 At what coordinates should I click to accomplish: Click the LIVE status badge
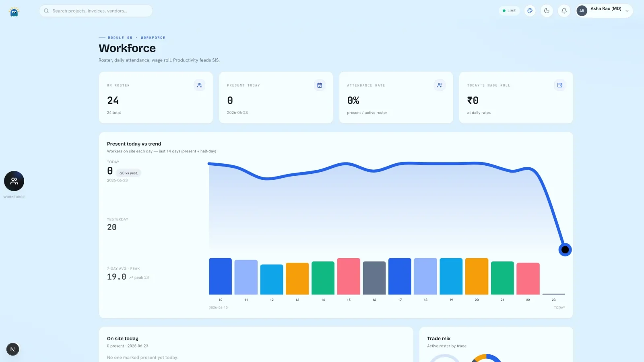[x=509, y=11]
